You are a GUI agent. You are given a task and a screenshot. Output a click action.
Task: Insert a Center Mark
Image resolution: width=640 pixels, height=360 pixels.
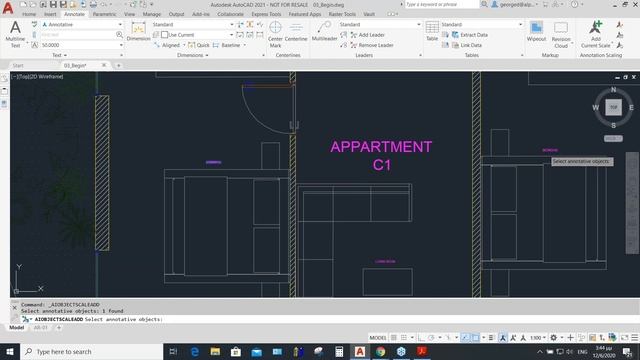275,34
